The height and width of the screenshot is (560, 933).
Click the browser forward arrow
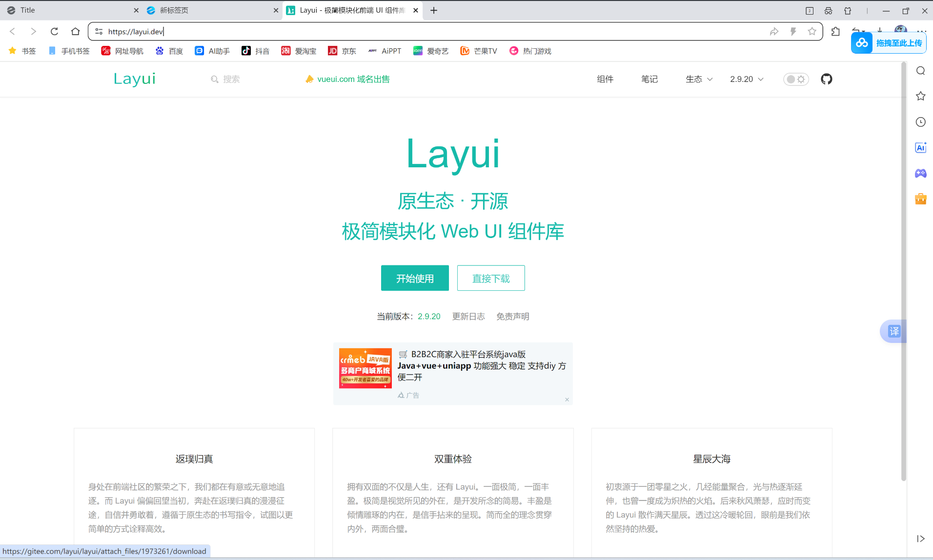33,32
